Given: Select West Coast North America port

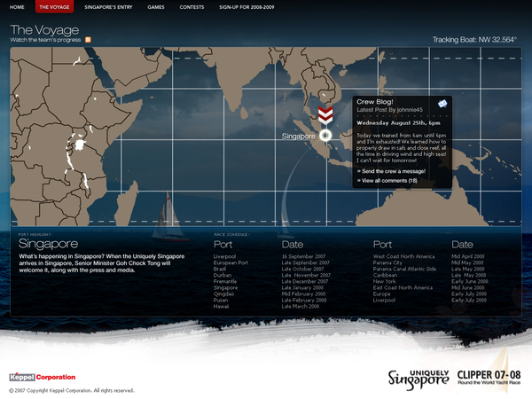Looking at the screenshot, I should tap(403, 256).
